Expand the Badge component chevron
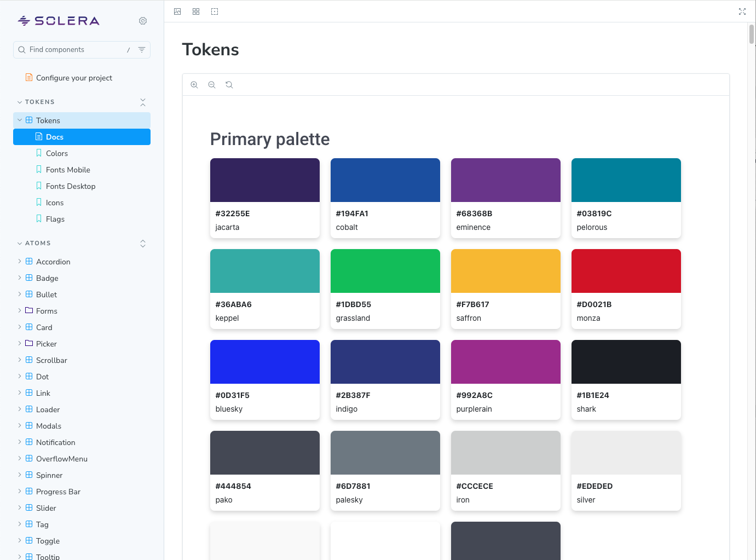 (x=20, y=278)
